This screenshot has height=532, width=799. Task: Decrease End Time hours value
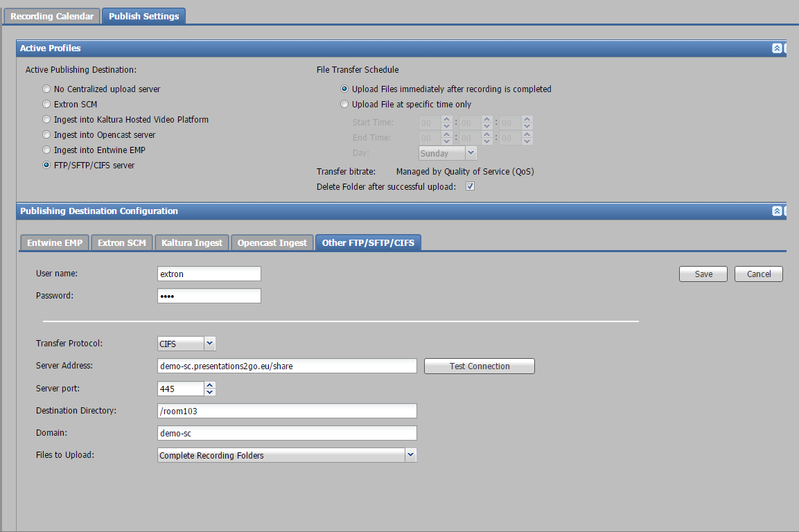tap(446, 141)
